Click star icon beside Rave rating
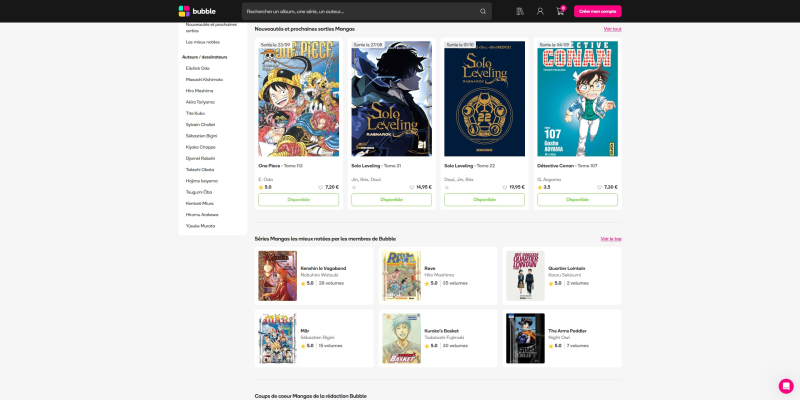800x400 pixels. pyautogui.click(x=427, y=283)
